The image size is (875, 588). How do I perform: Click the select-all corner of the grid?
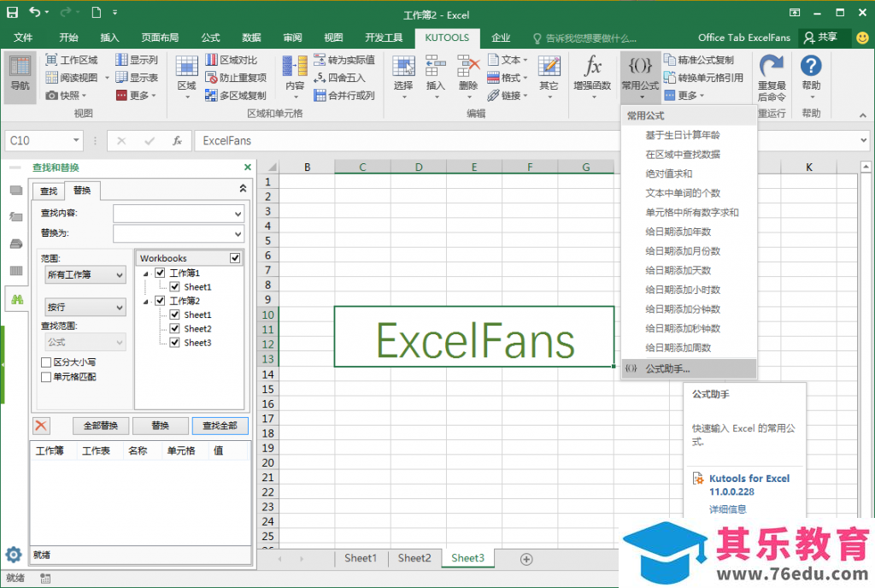point(271,167)
